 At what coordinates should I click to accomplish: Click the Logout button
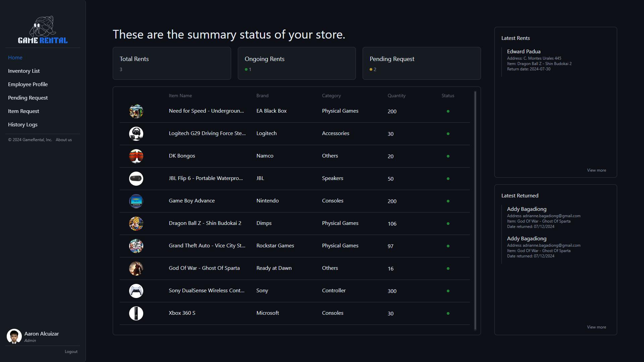coord(71,351)
